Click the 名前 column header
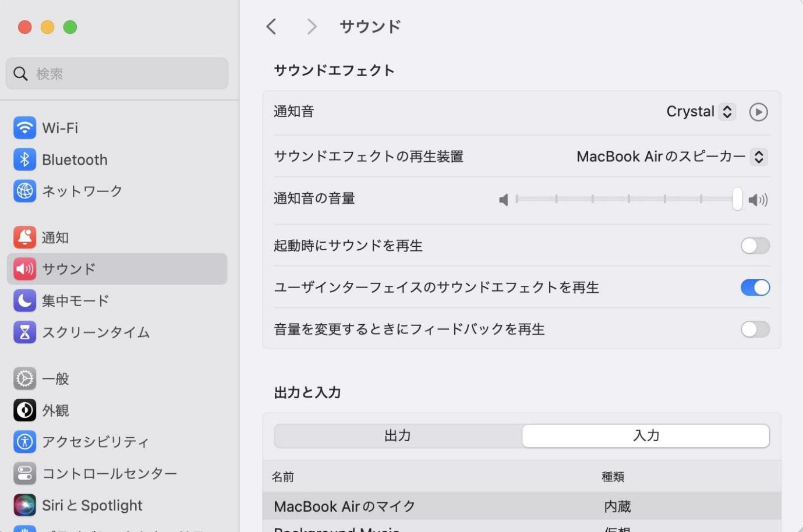 pyautogui.click(x=283, y=477)
